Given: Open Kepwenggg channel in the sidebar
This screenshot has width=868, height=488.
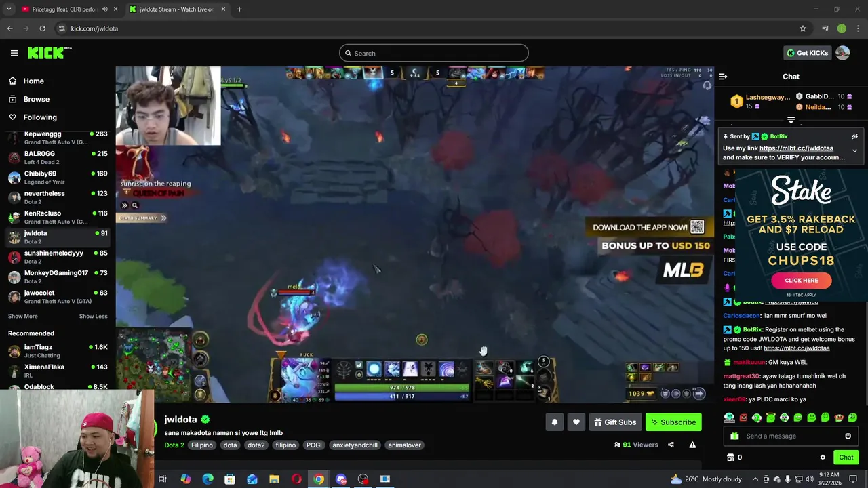Looking at the screenshot, I should [58, 138].
